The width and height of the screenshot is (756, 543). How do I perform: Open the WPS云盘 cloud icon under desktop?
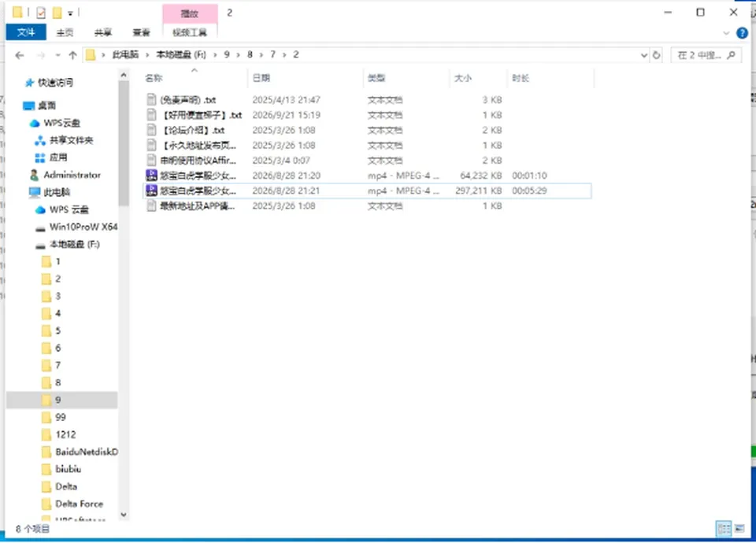34,123
